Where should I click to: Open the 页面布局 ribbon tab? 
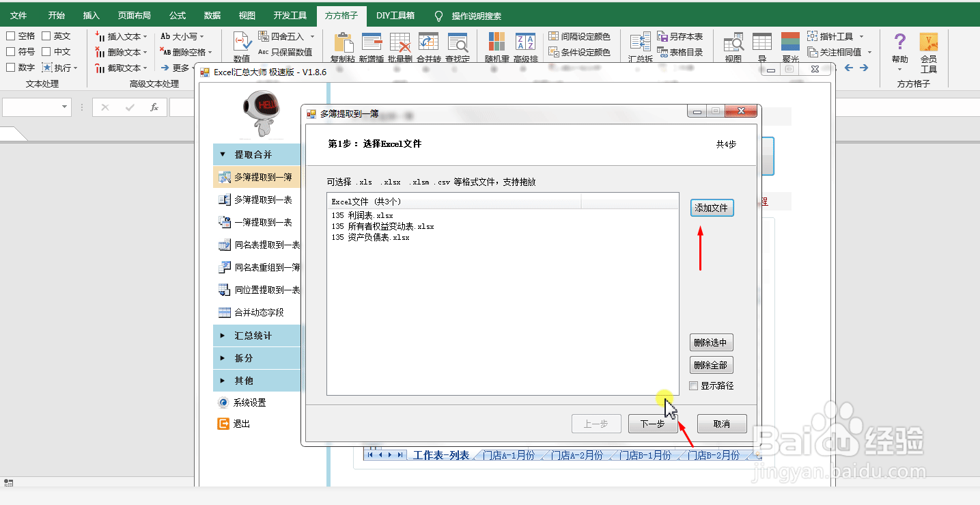tap(135, 16)
